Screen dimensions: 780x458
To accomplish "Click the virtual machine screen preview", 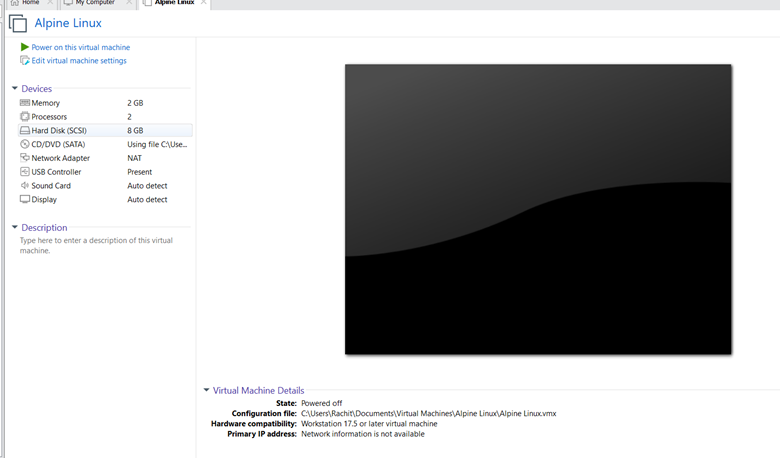I will click(x=538, y=209).
